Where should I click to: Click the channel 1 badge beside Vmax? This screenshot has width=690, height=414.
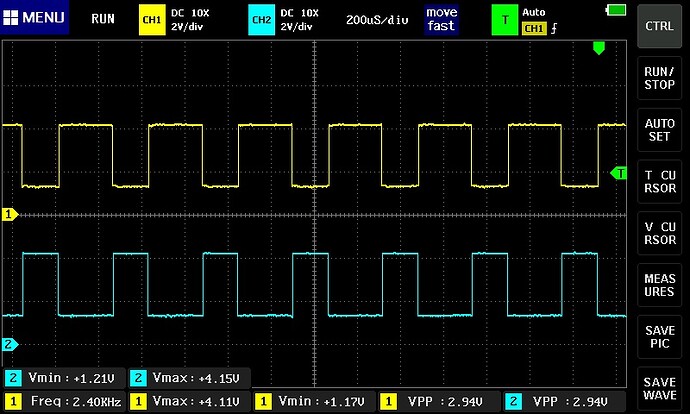(x=138, y=401)
